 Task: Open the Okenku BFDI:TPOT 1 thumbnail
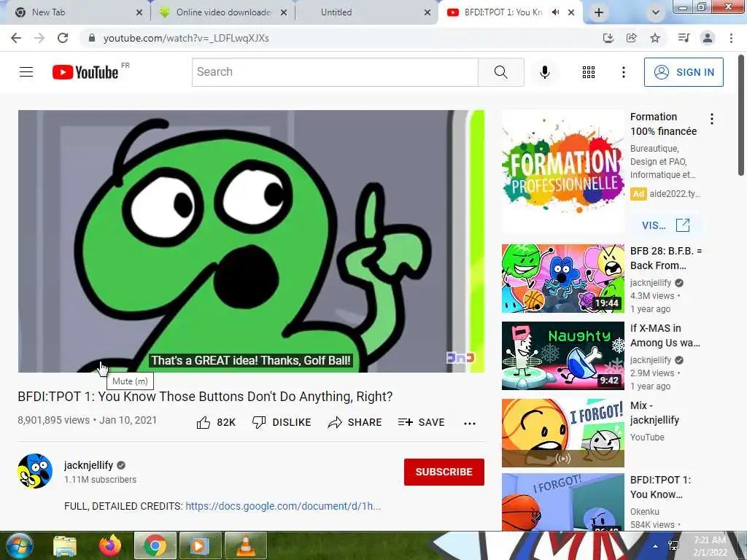tap(562, 502)
